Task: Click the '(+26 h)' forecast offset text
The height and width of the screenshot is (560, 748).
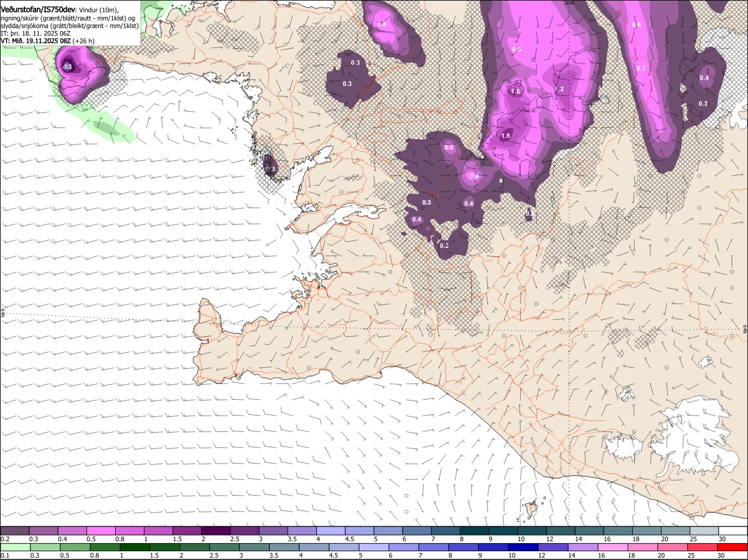Action: pos(84,41)
